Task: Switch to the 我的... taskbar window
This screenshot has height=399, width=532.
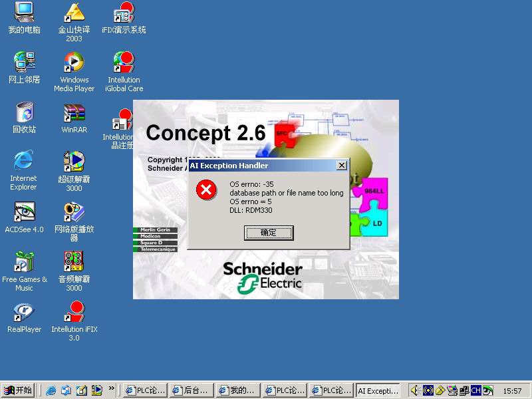Action: pyautogui.click(x=239, y=390)
